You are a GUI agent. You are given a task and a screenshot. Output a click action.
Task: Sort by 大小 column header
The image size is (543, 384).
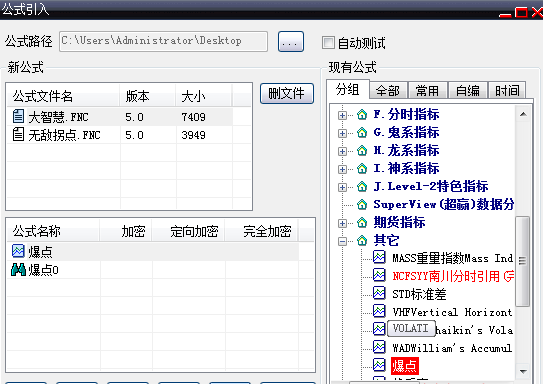coord(204,96)
